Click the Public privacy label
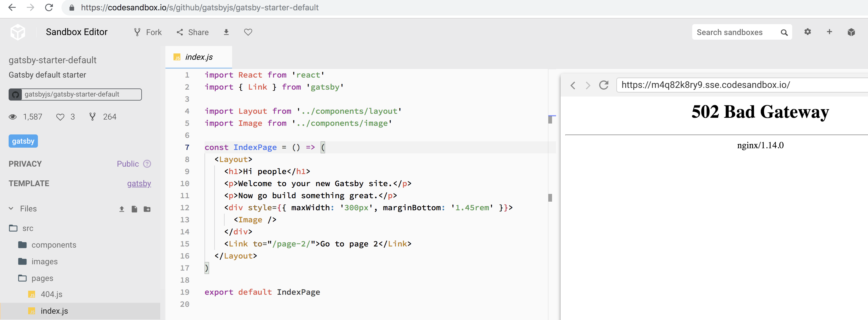 click(x=128, y=164)
